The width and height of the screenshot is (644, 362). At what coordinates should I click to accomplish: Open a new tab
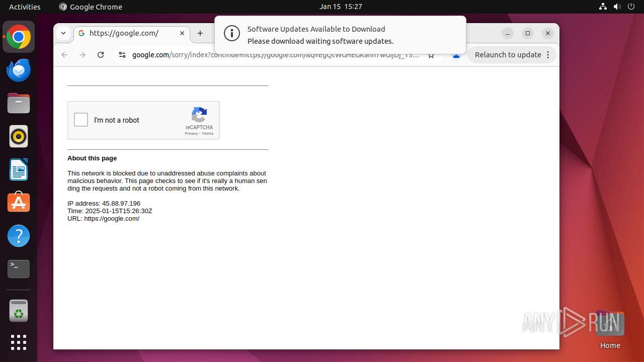(x=200, y=33)
